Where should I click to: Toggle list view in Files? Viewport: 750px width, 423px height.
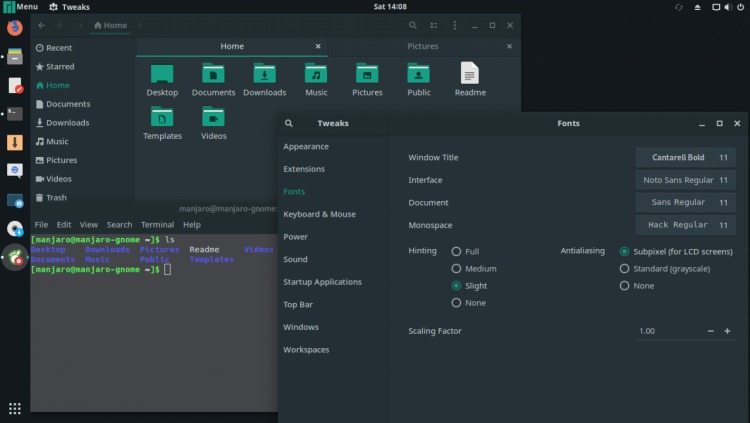click(x=434, y=25)
